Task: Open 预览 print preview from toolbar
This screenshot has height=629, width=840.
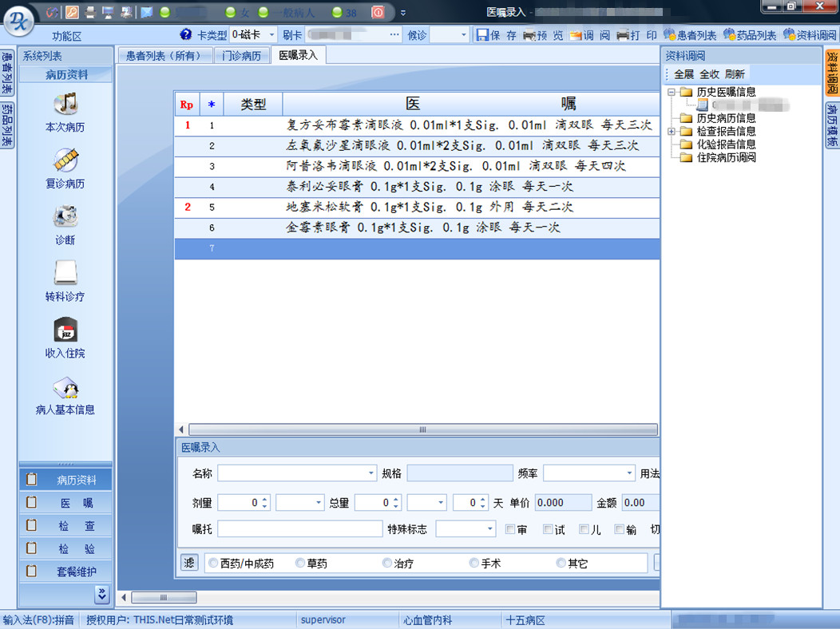Action: pos(543,35)
